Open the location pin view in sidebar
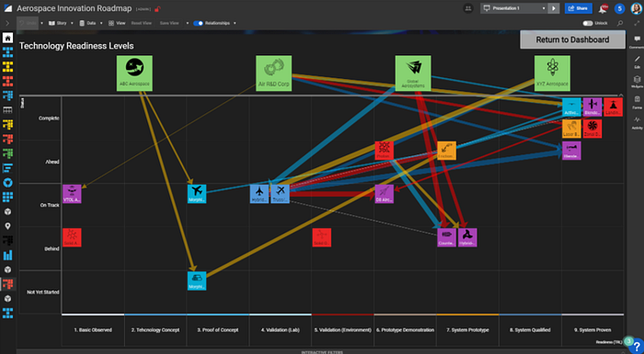 tap(7, 226)
